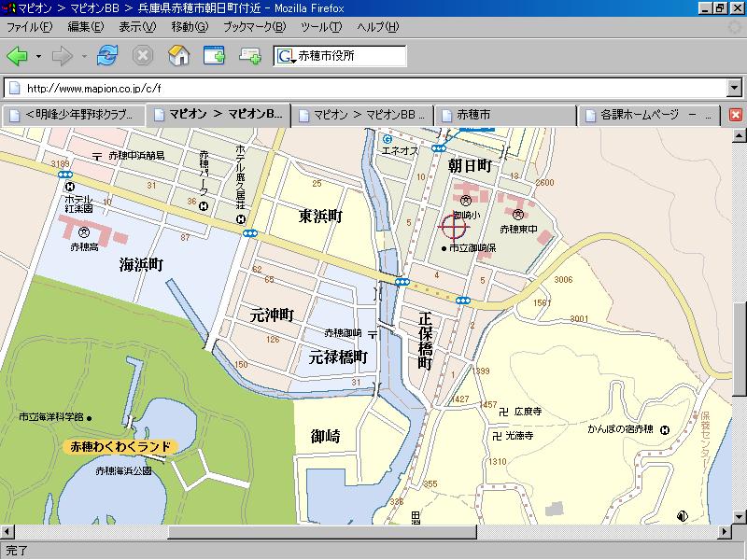747x560 pixels.
Task: Click the 御崎 district label
Action: pyautogui.click(x=326, y=436)
